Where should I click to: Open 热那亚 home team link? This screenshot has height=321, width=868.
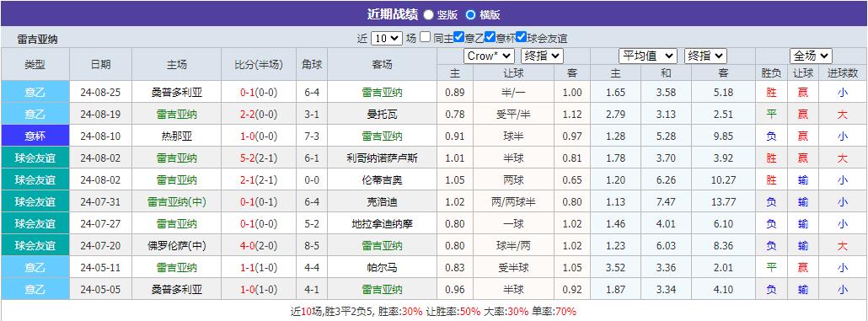point(177,136)
